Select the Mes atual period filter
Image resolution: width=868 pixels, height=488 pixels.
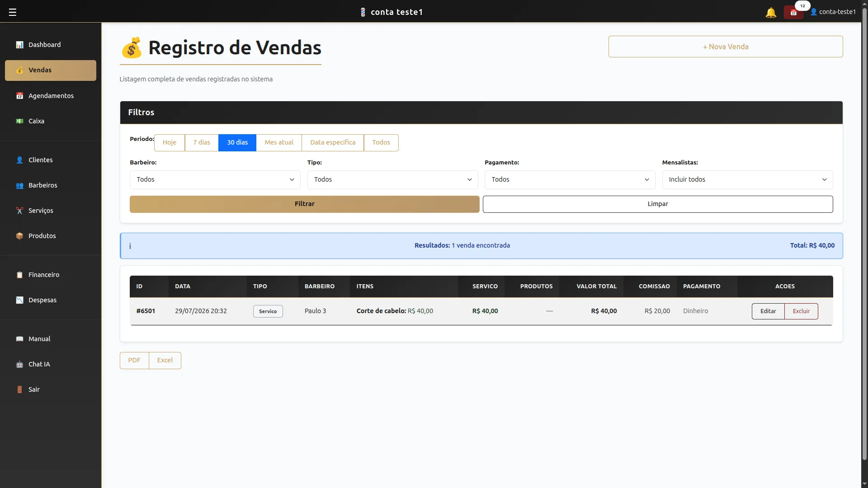click(x=279, y=142)
